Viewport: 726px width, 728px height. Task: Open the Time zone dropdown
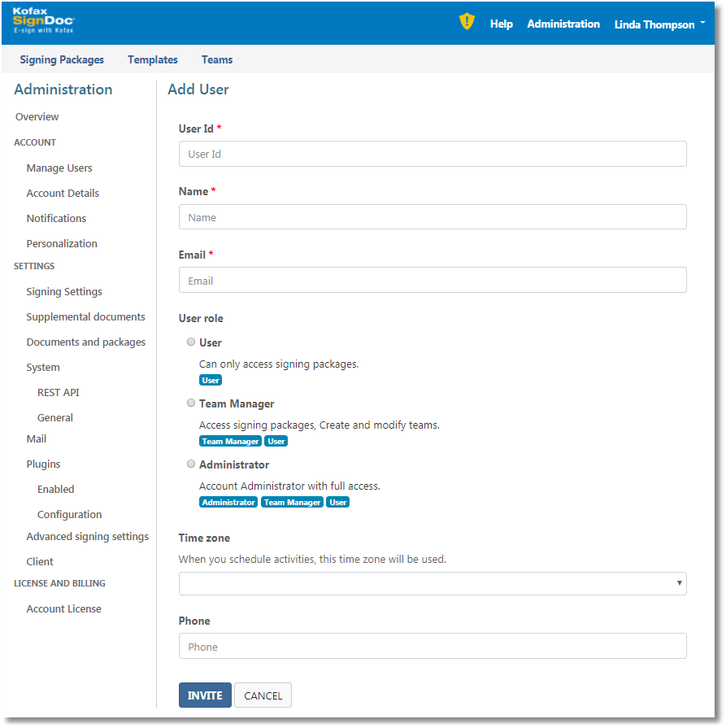coord(433,583)
